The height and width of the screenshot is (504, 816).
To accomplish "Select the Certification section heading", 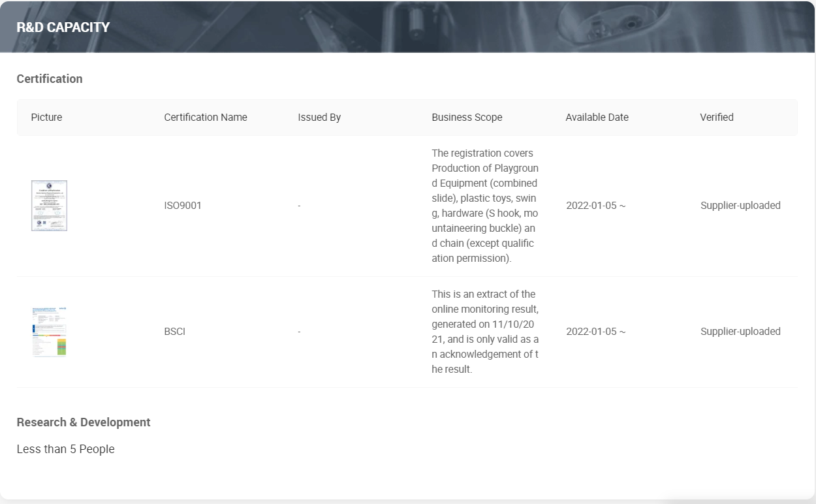I will [x=50, y=79].
